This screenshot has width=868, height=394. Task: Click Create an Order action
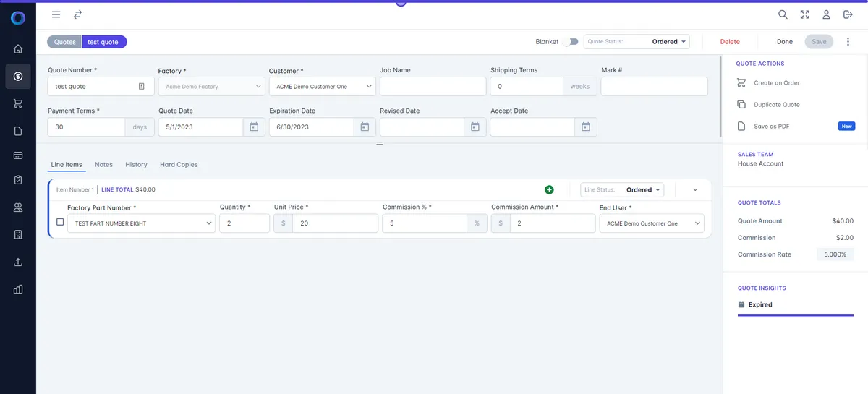pyautogui.click(x=776, y=83)
